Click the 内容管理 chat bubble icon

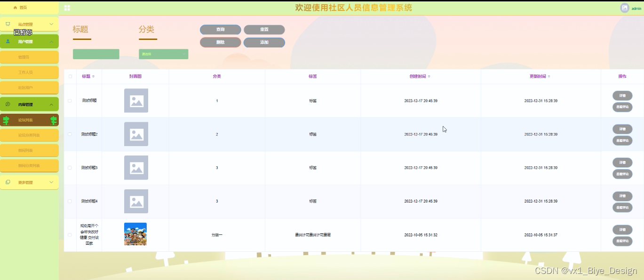8,104
